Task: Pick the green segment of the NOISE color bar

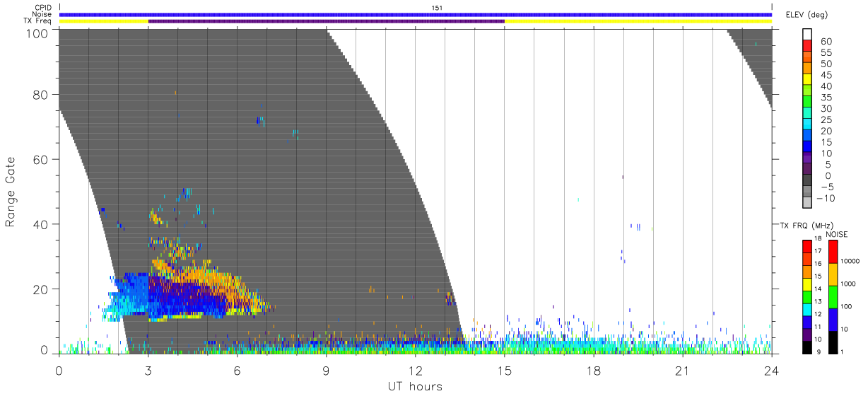Action: 833,296
